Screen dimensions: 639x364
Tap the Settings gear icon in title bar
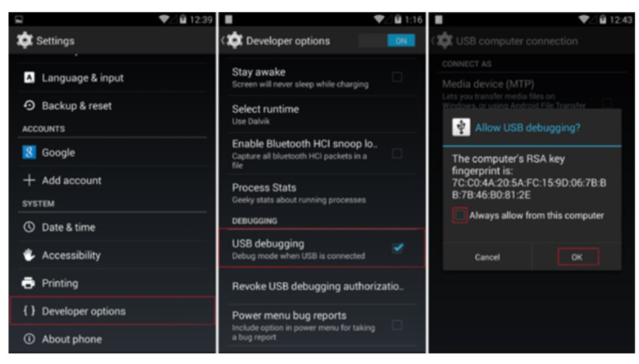pos(25,41)
